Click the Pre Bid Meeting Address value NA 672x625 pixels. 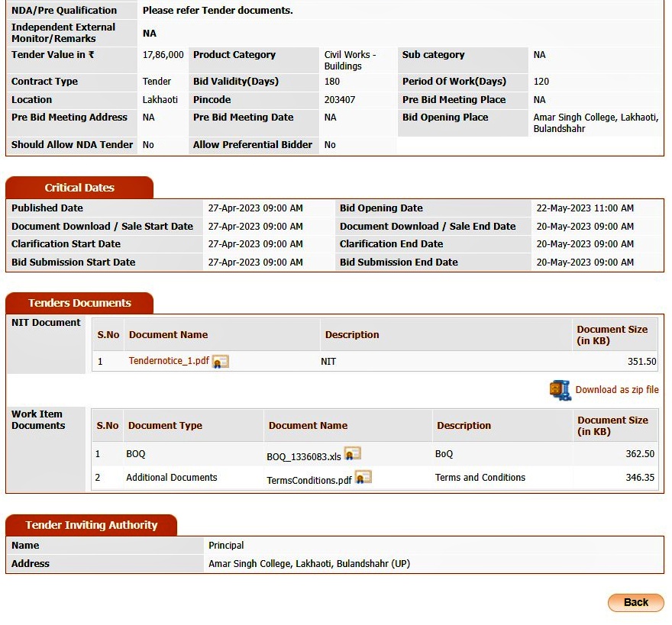click(x=148, y=118)
